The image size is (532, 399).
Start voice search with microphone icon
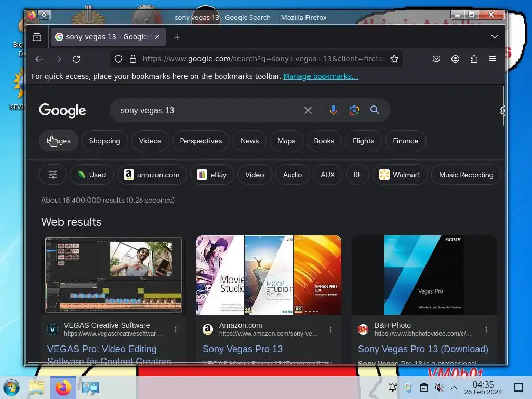(334, 110)
